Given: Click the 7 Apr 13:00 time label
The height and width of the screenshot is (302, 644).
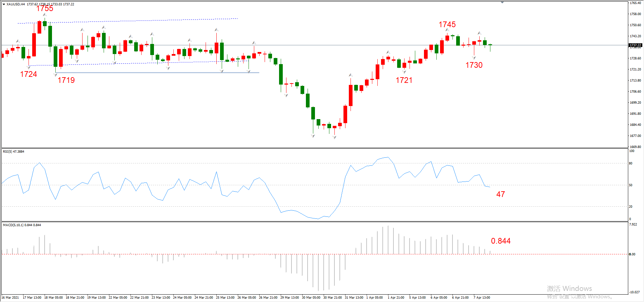Looking at the screenshot, I should [482, 298].
